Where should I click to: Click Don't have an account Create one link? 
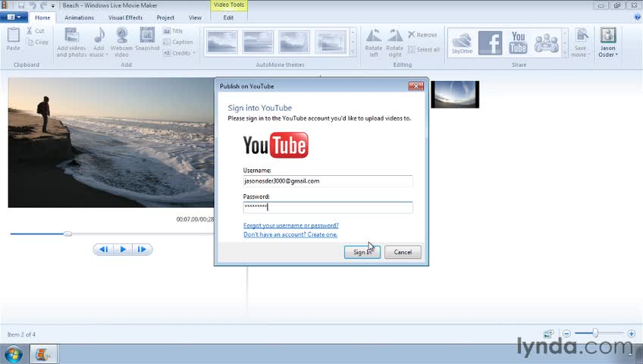pyautogui.click(x=290, y=234)
